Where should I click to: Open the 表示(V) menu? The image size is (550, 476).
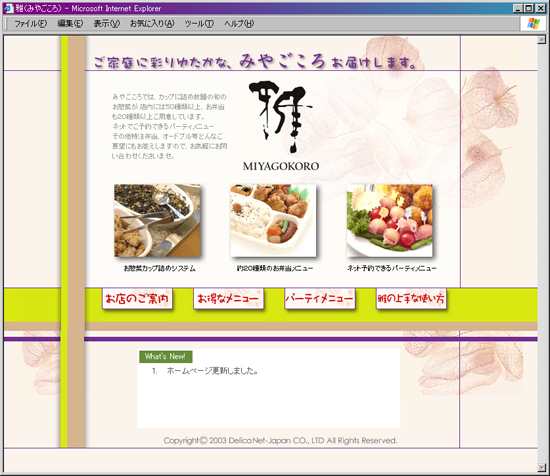(x=107, y=24)
